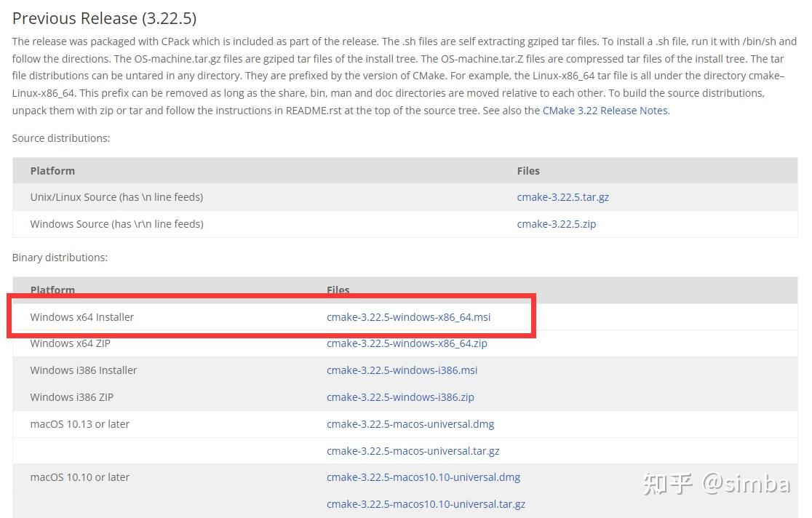Download cmake-3.22.5-windows-i386.zip

[400, 397]
